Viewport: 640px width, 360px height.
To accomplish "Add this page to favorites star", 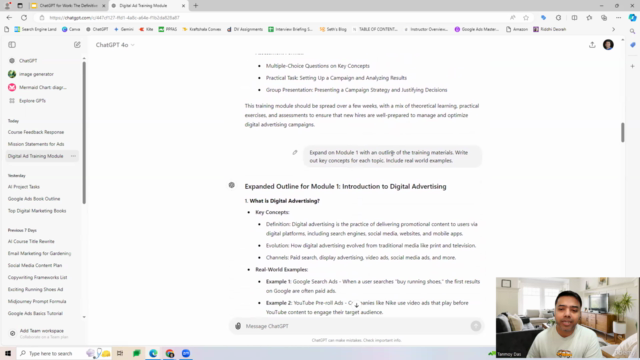I will 526,18.
